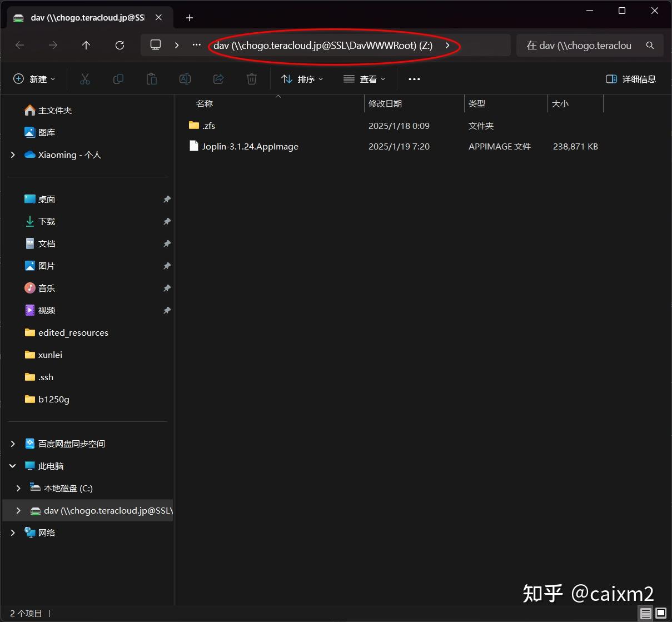The height and width of the screenshot is (622, 672).
Task: Open the see-more (...) toolbar menu
Action: (414, 79)
